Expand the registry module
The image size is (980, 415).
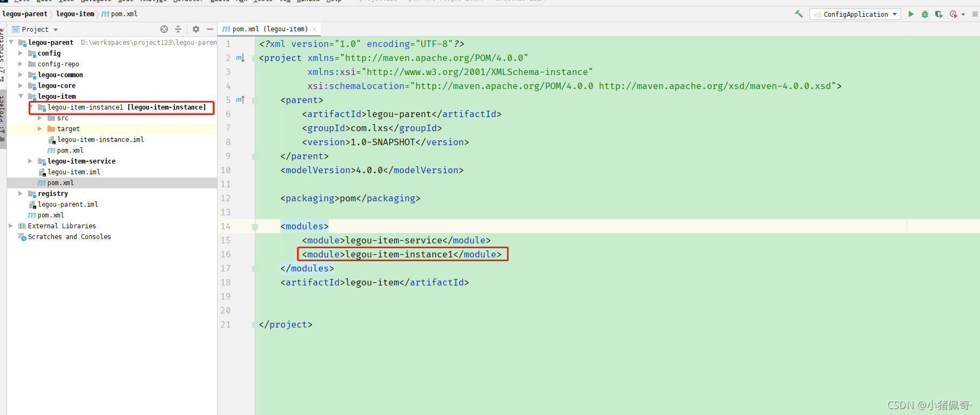click(x=21, y=193)
